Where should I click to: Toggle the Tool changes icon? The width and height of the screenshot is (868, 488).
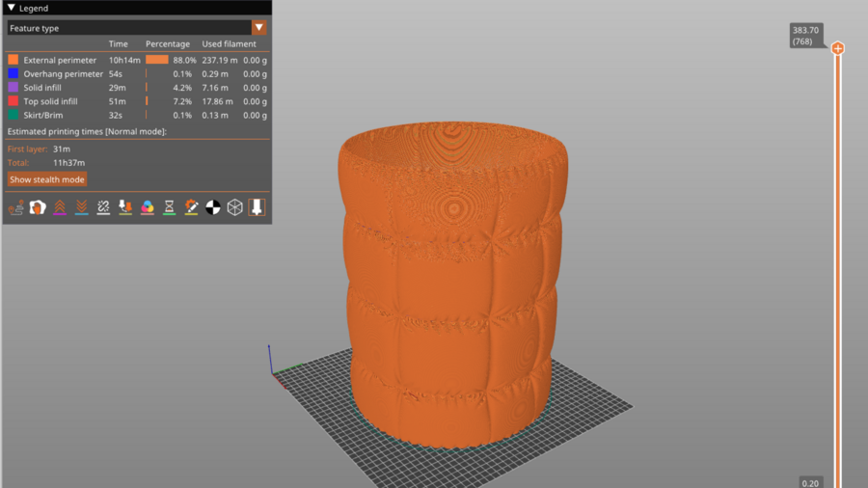coord(125,207)
